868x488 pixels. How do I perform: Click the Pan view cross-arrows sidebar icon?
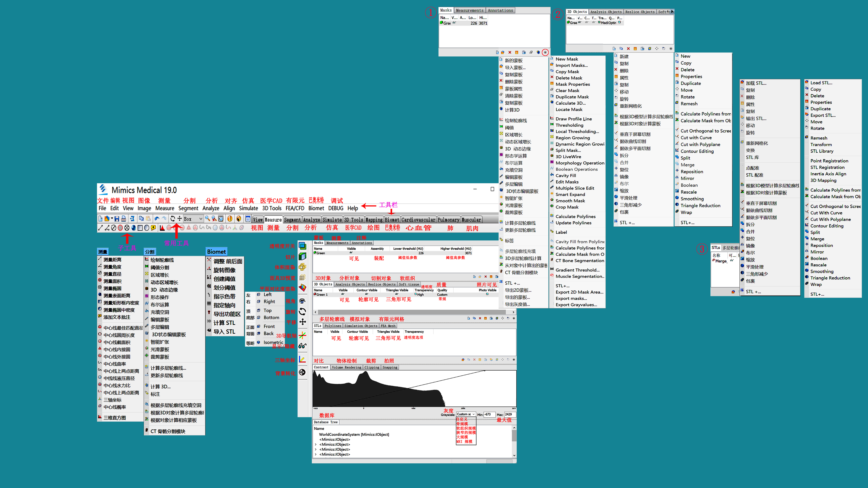(303, 322)
